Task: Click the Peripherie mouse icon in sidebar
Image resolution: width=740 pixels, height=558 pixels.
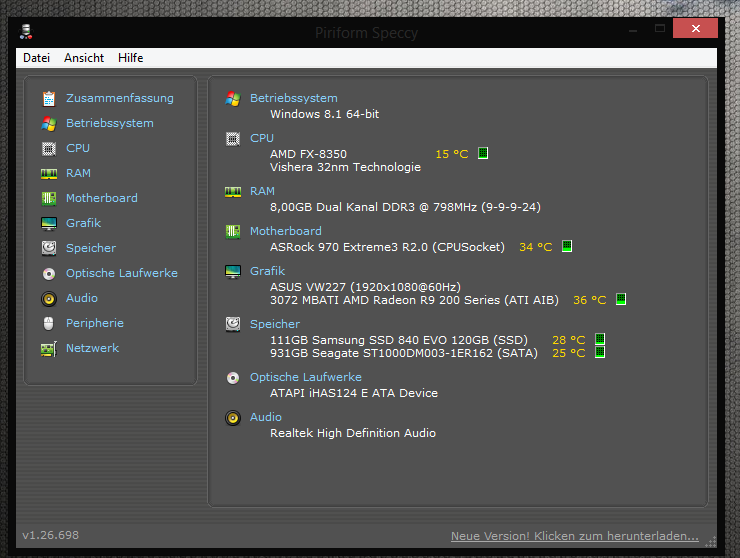Action: point(49,323)
